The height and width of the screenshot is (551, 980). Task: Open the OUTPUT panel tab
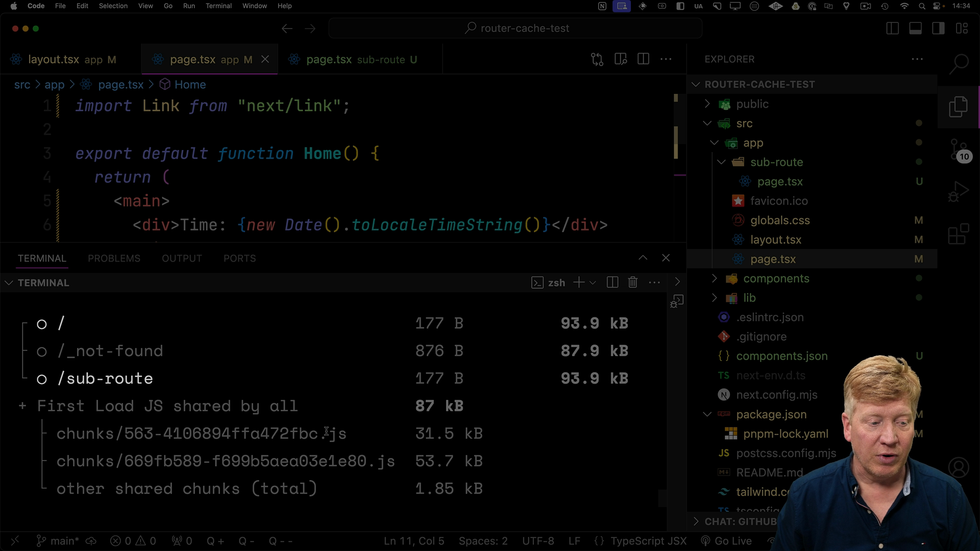182,258
